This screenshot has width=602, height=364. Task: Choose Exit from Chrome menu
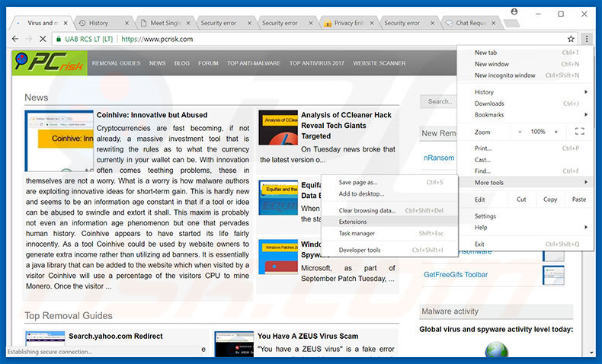point(526,244)
